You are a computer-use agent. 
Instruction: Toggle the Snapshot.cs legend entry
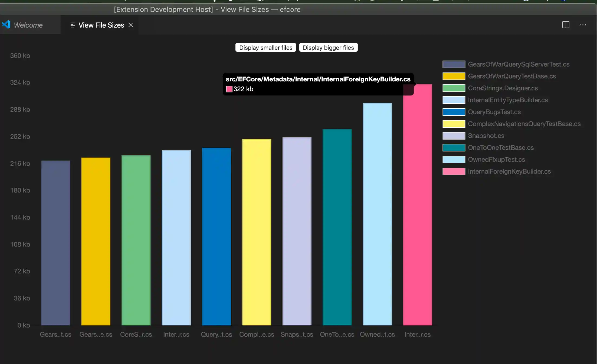point(486,135)
